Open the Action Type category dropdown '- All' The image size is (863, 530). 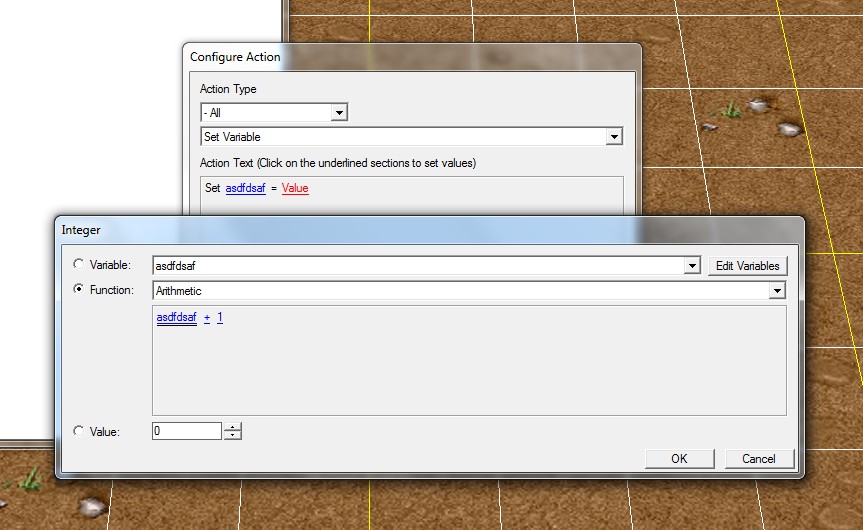pyautogui.click(x=274, y=113)
